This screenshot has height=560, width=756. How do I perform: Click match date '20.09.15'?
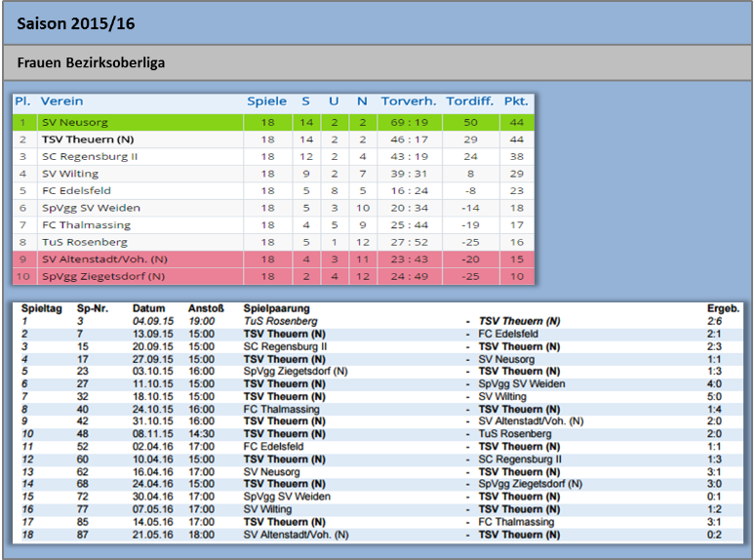coord(153,346)
